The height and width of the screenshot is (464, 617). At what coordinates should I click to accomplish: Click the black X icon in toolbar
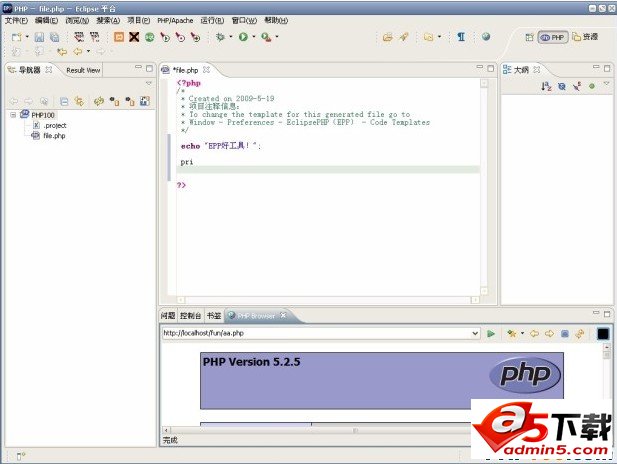134,37
